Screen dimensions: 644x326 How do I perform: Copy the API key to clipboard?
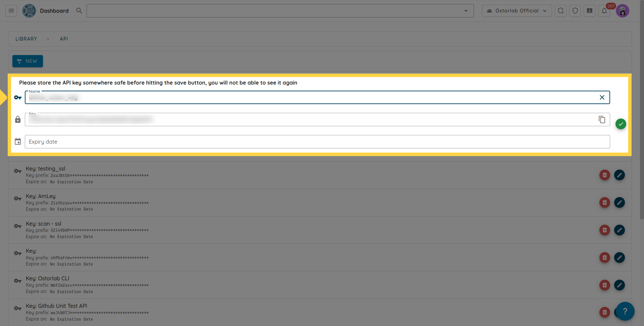[602, 120]
